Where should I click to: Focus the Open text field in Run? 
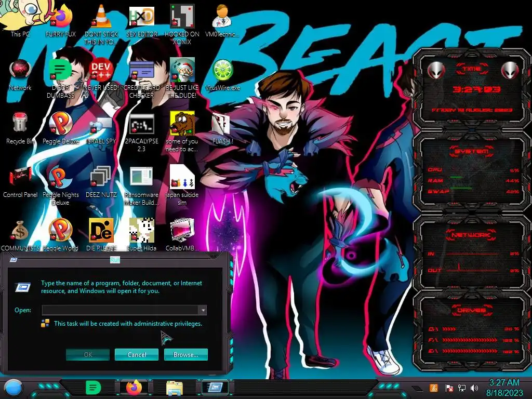tap(120, 310)
